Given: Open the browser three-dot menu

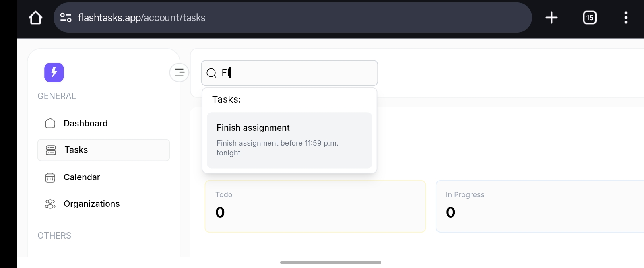Looking at the screenshot, I should tap(626, 17).
